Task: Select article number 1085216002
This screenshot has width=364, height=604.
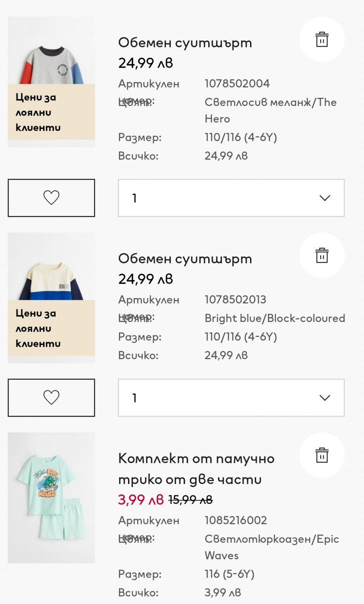Action: 236,520
